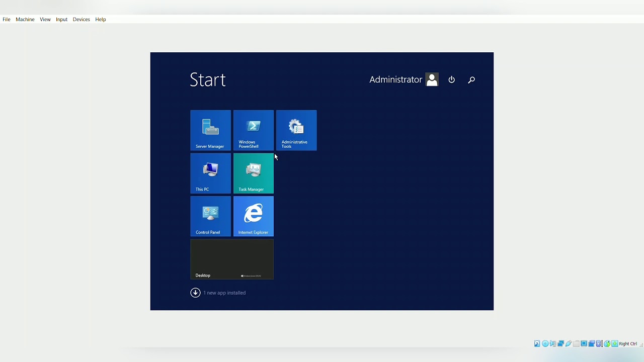Click the Administrator user avatar
Image resolution: width=644 pixels, height=362 pixels.
[432, 79]
